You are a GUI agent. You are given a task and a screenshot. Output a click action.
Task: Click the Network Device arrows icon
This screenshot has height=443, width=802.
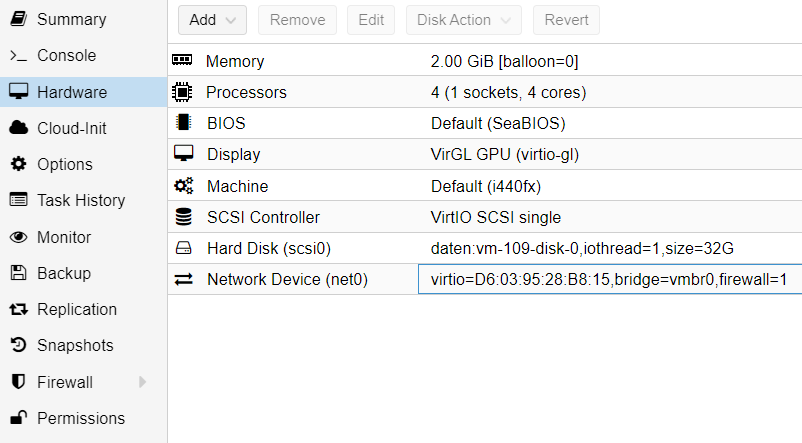182,280
